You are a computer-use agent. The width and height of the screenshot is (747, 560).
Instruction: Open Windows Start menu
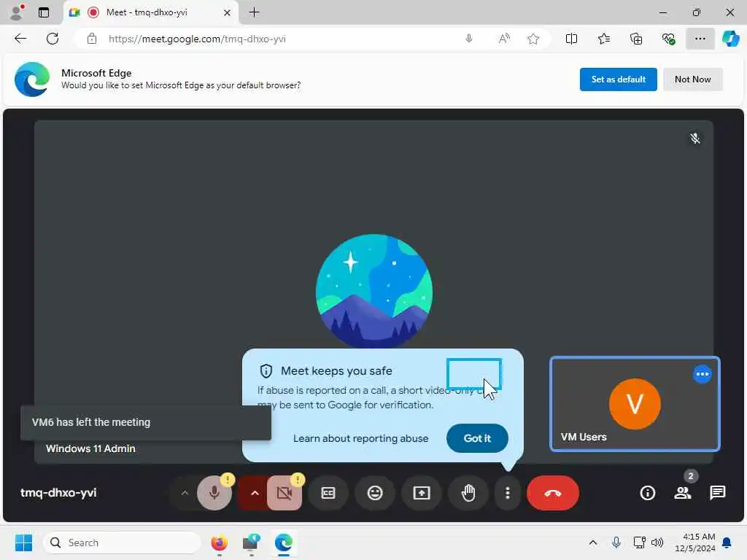(23, 542)
